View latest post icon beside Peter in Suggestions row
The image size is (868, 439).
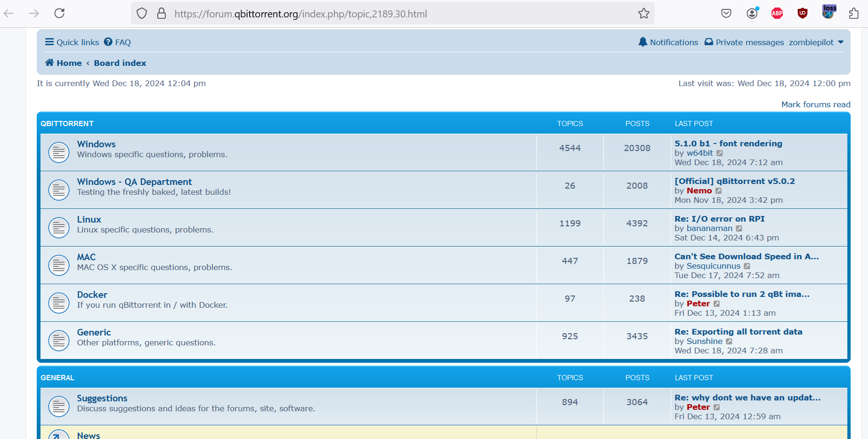(x=716, y=407)
